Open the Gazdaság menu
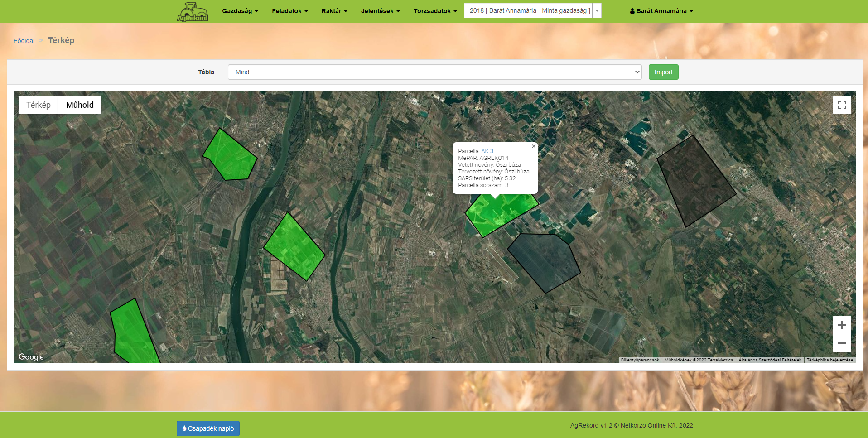868x438 pixels. click(240, 11)
